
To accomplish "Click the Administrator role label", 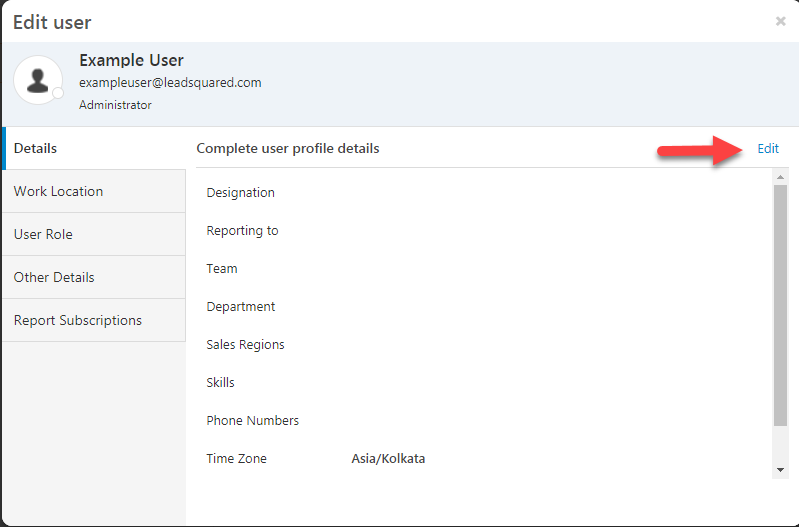I will pos(115,105).
